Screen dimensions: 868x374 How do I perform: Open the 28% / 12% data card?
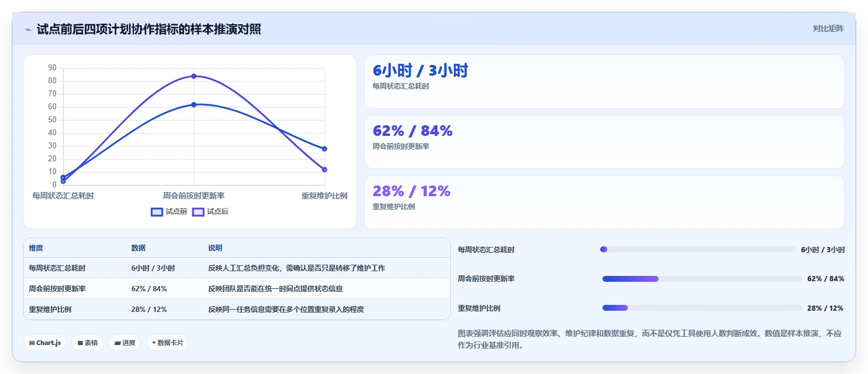tap(604, 202)
